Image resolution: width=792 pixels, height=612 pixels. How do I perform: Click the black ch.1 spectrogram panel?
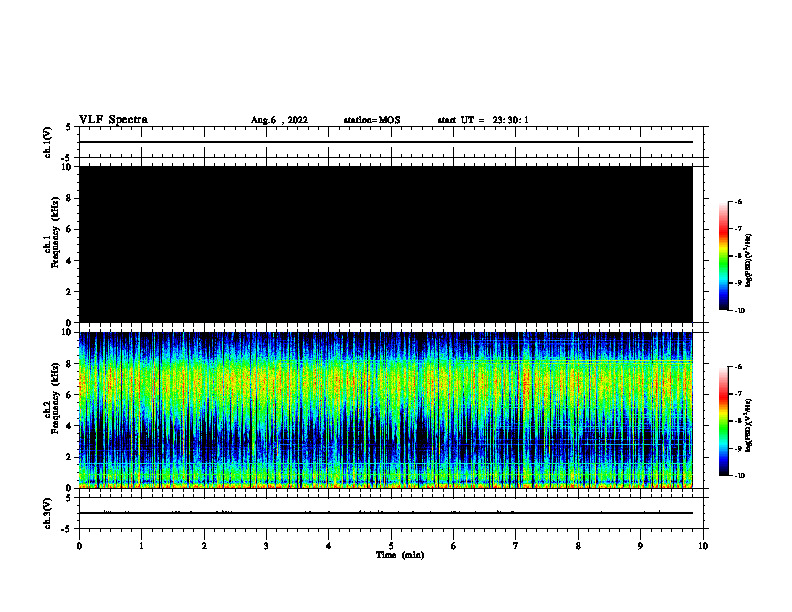(386, 244)
